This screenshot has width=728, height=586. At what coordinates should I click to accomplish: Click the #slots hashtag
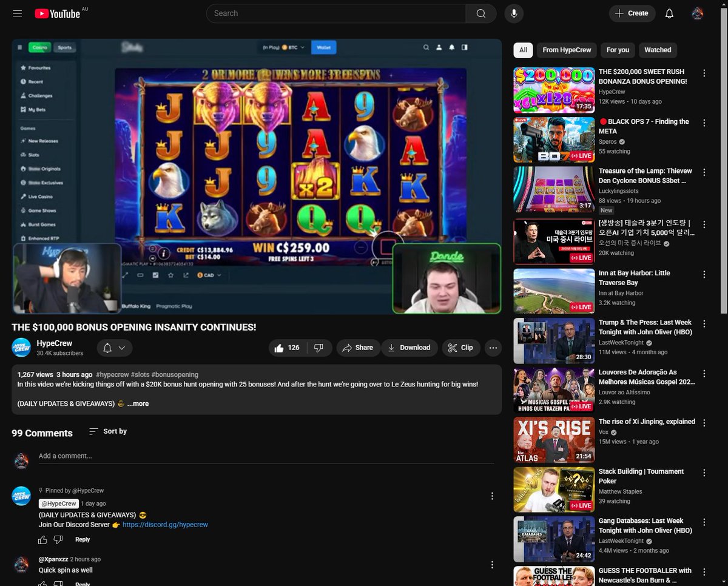140,374
